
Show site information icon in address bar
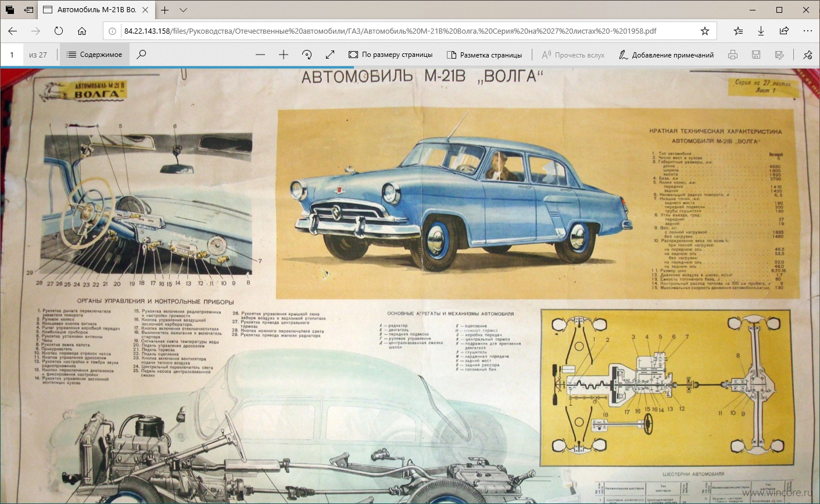pos(113,31)
